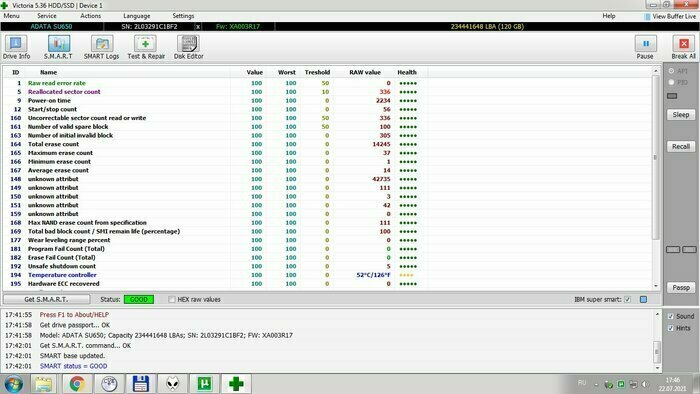700x394 pixels.
Task: Open Chrome from the taskbar
Action: pos(76,384)
